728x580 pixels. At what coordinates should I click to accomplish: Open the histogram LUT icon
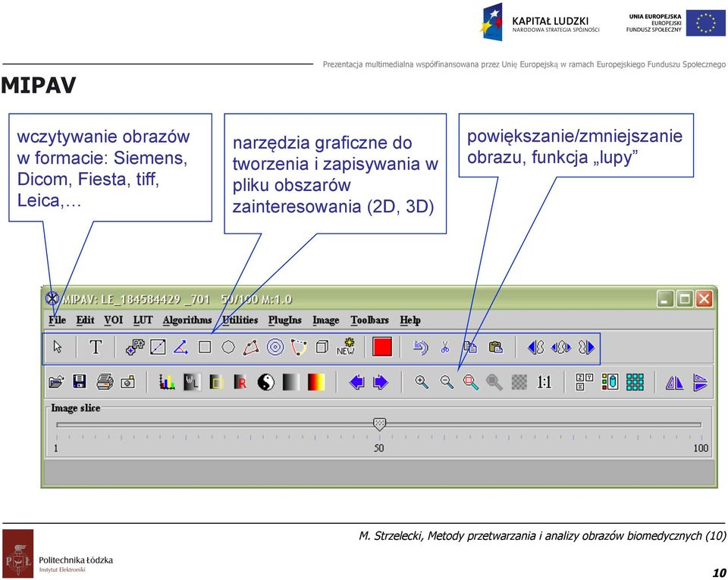167,382
